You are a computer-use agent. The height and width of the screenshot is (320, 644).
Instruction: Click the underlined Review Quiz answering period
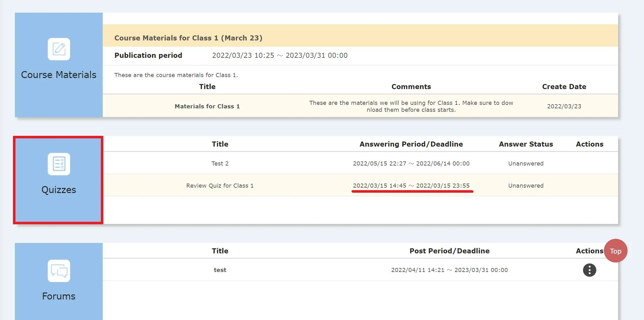pos(411,186)
